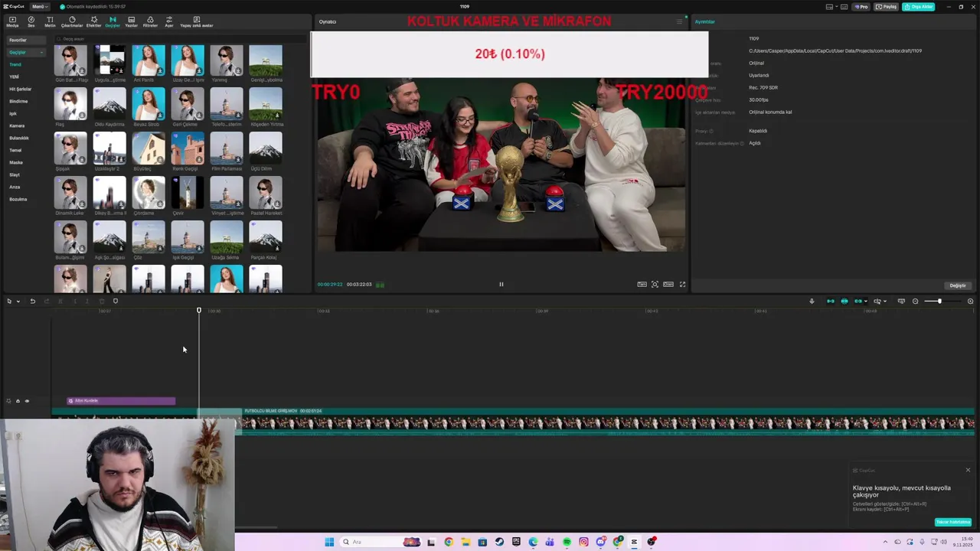The height and width of the screenshot is (551, 980).
Task: Select the Slayt category
Action: pos(15,174)
